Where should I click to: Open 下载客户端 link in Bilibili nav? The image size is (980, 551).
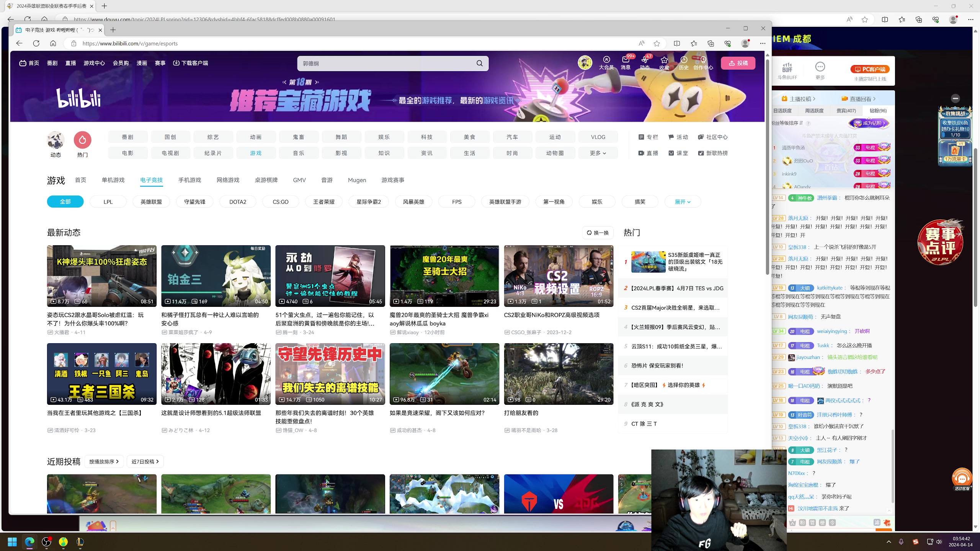[x=191, y=63]
